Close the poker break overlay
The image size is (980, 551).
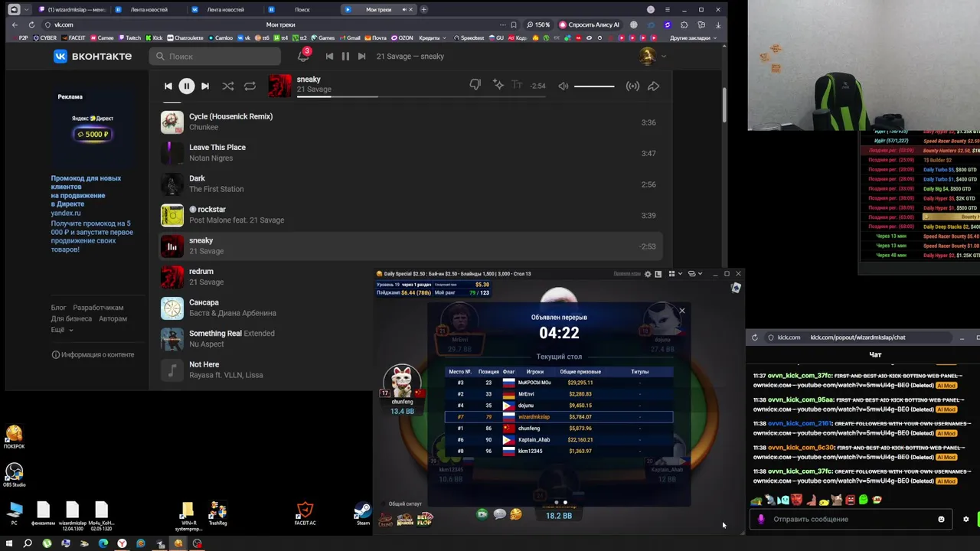point(682,311)
